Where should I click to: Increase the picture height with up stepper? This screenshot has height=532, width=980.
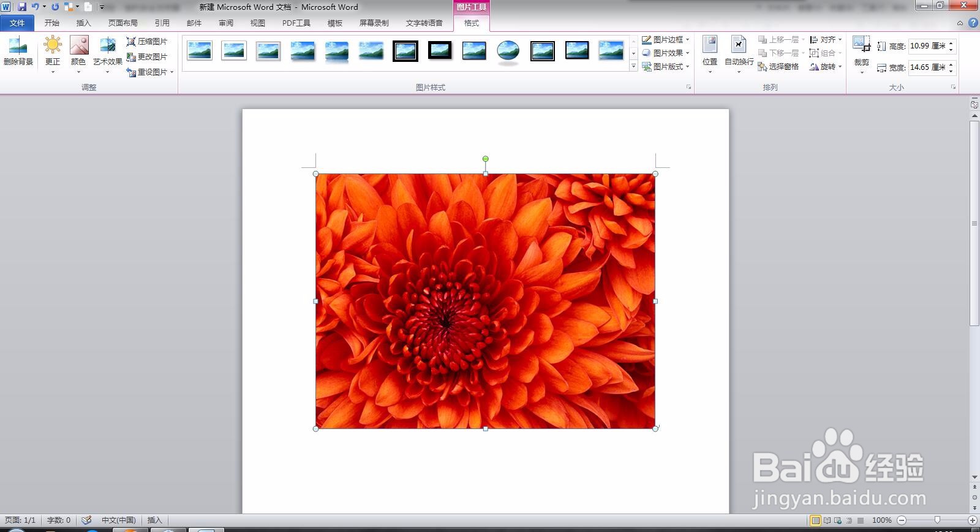pos(951,43)
